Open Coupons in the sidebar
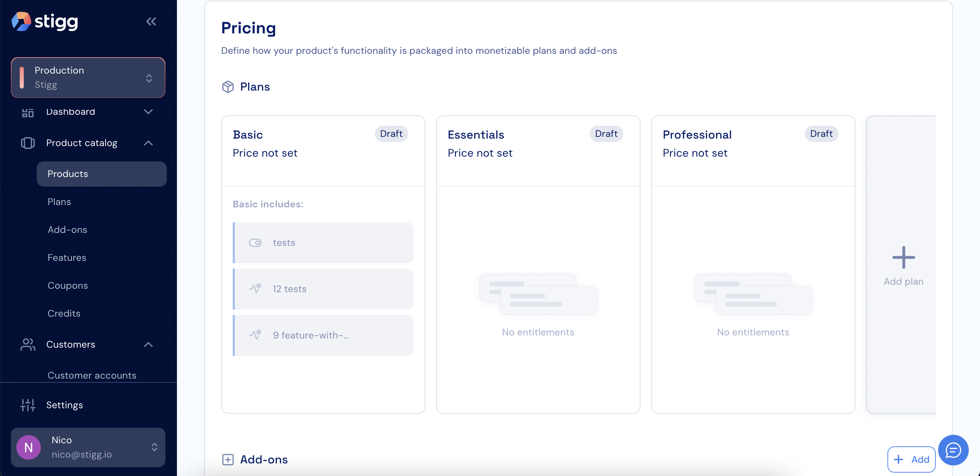The image size is (980, 476). point(67,285)
